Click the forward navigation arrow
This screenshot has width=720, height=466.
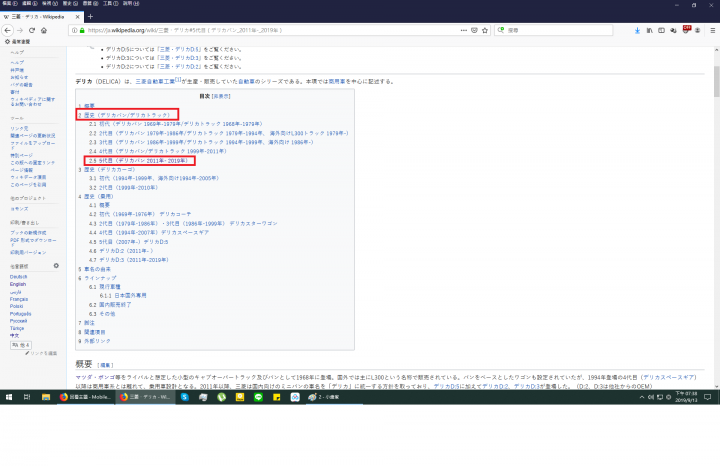point(20,30)
